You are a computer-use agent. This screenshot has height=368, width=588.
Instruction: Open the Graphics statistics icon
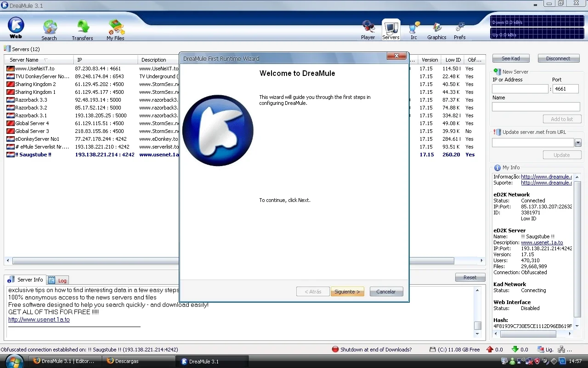(437, 30)
